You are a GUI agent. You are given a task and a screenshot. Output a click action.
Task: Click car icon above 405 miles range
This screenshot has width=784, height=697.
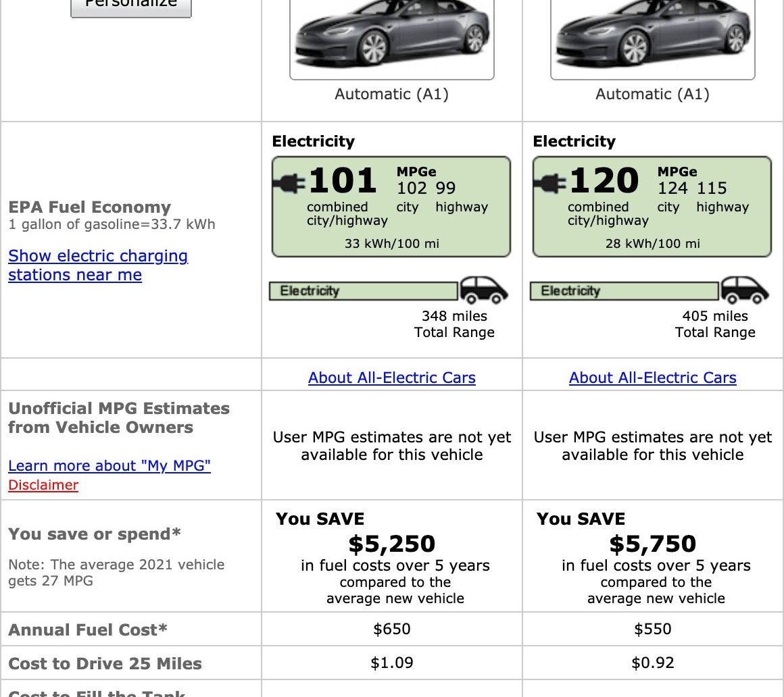(x=745, y=290)
